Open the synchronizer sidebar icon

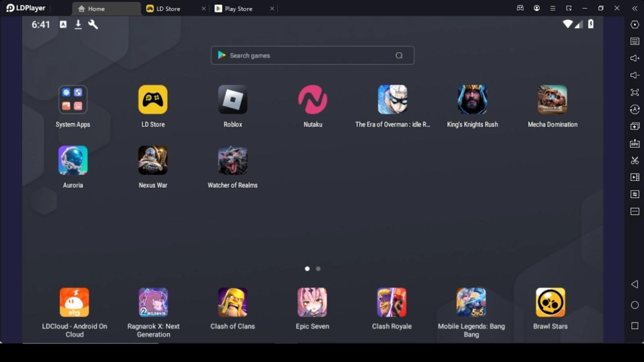tap(635, 194)
